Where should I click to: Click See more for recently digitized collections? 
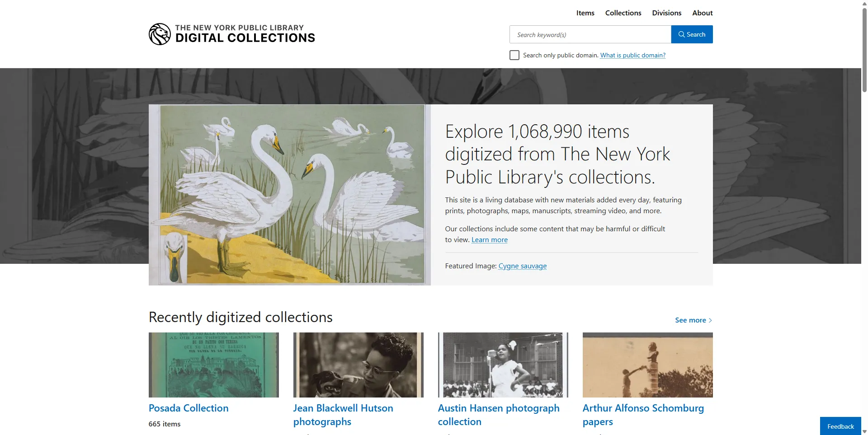(691, 320)
